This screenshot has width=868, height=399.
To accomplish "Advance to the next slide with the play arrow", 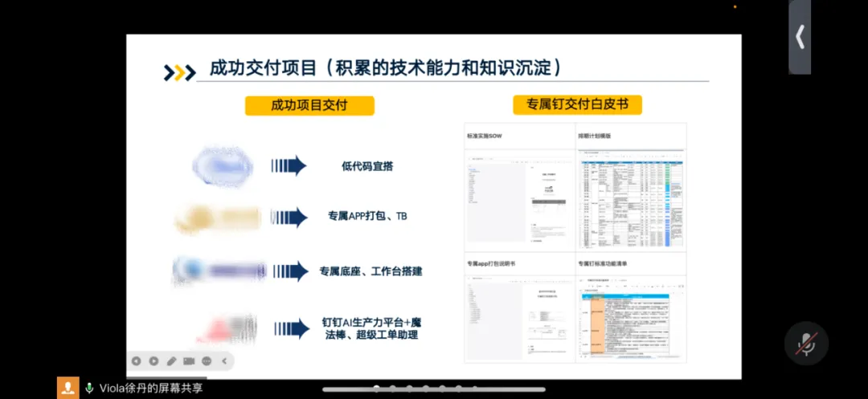I will pyautogui.click(x=154, y=361).
